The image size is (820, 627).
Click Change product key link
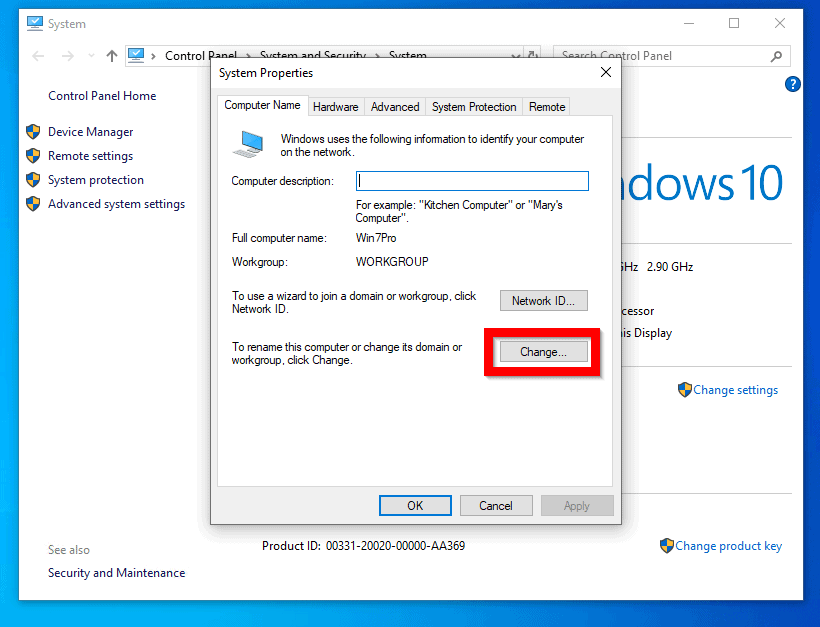point(728,546)
